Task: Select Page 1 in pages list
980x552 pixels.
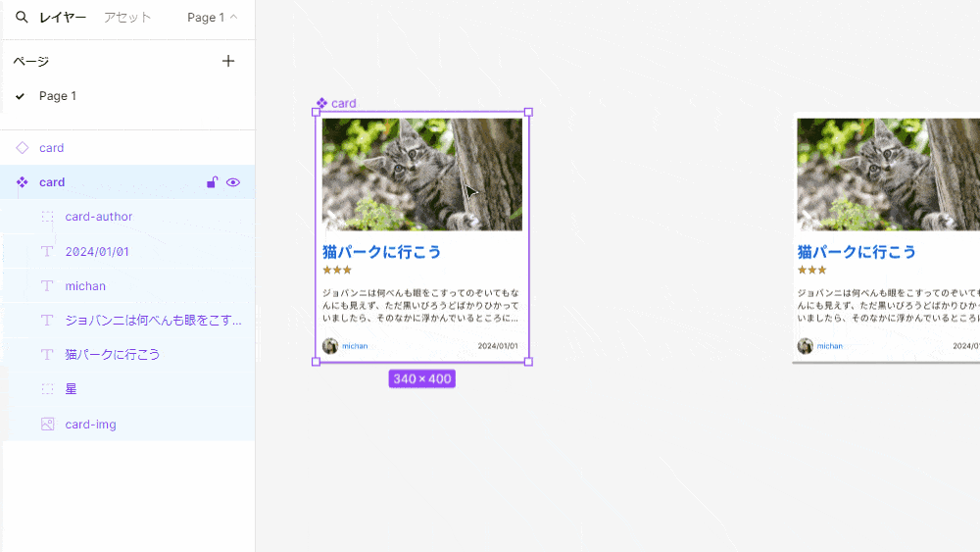Action: [58, 96]
